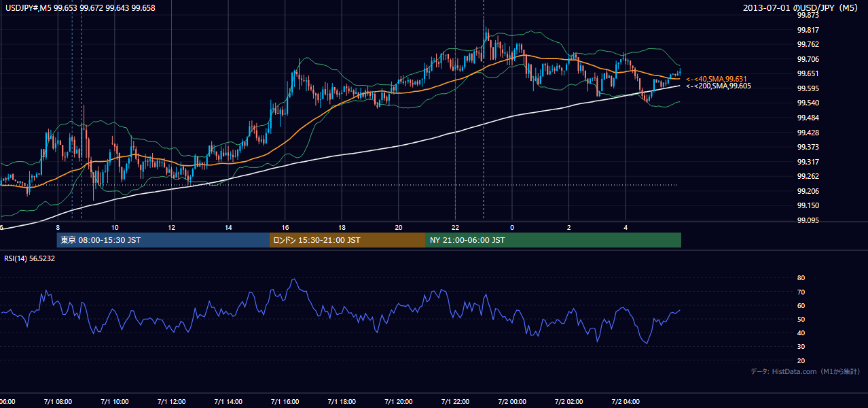
Task: Click the hour label 10 under chart
Action: [115, 228]
